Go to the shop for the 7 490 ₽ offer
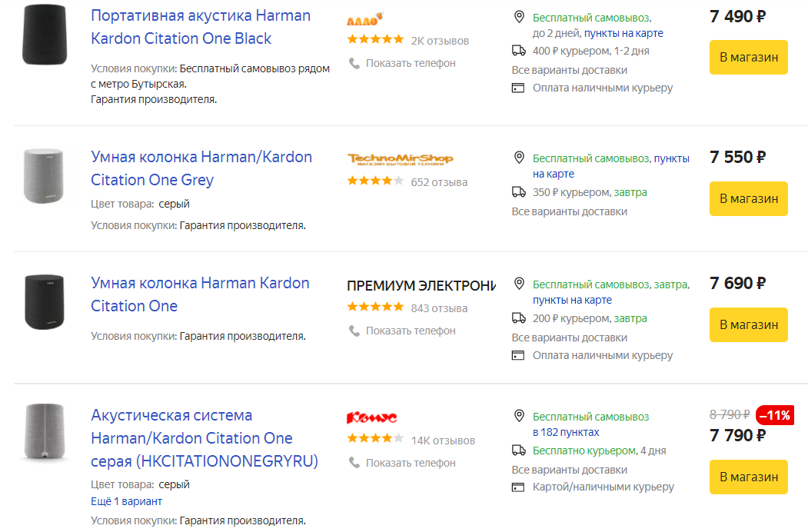 [x=748, y=57]
